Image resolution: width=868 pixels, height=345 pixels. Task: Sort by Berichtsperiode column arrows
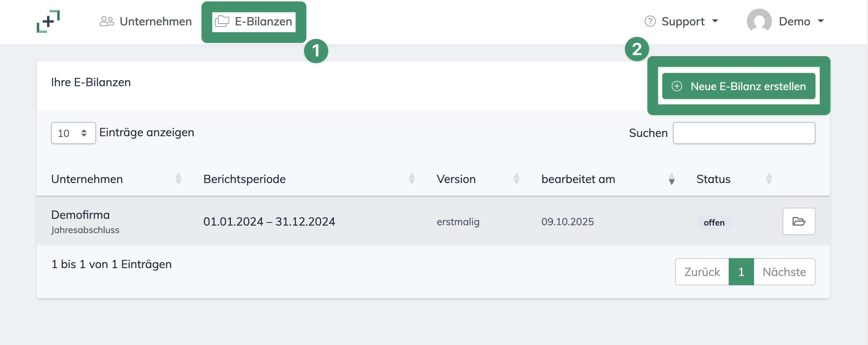[412, 179]
